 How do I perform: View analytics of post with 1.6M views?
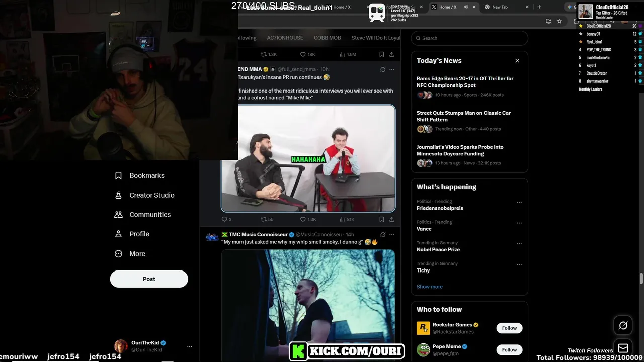(x=348, y=54)
